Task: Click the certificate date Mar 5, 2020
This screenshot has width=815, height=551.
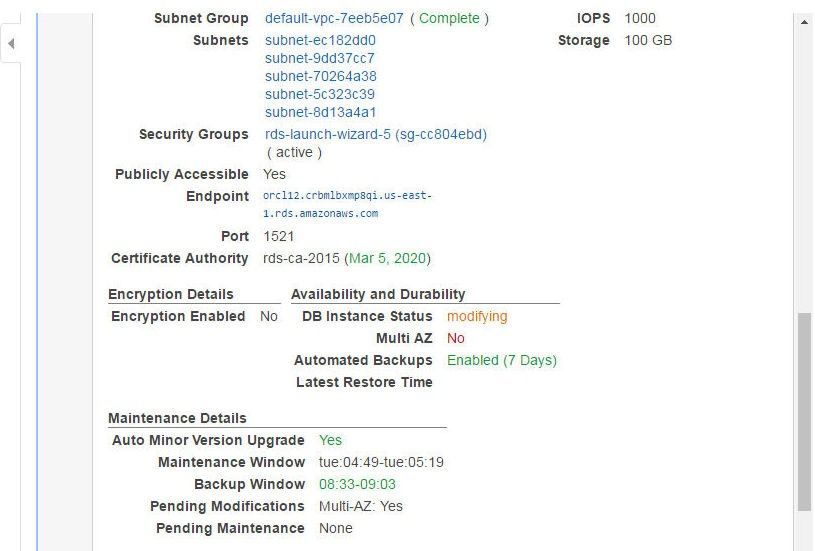Action: 387,258
